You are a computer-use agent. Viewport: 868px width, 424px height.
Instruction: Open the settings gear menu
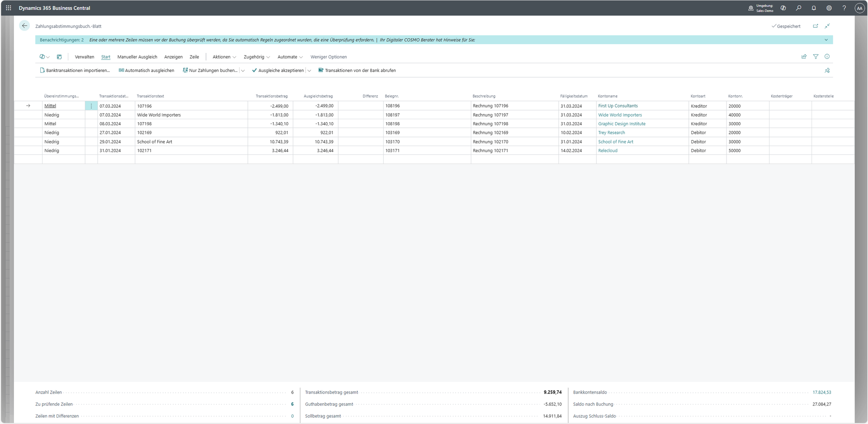829,8
